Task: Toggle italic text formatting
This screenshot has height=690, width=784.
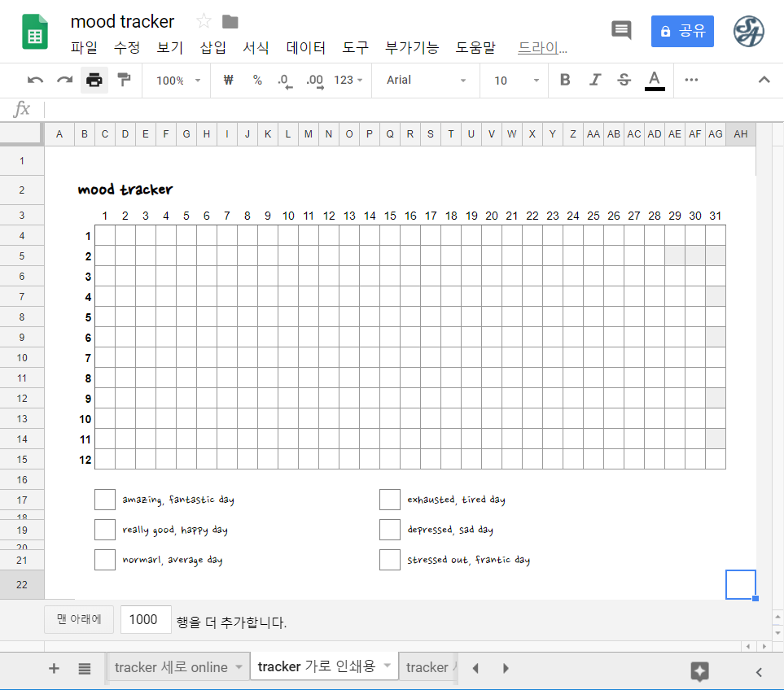Action: pos(594,80)
